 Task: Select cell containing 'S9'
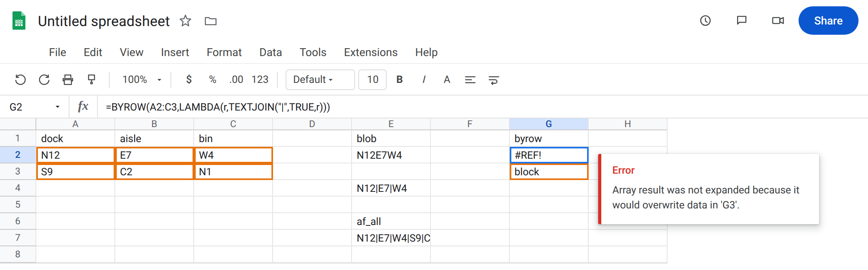click(x=75, y=172)
